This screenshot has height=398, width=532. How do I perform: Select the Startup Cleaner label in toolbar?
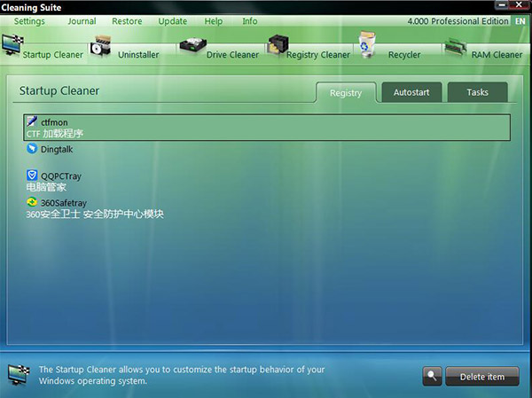click(x=53, y=55)
